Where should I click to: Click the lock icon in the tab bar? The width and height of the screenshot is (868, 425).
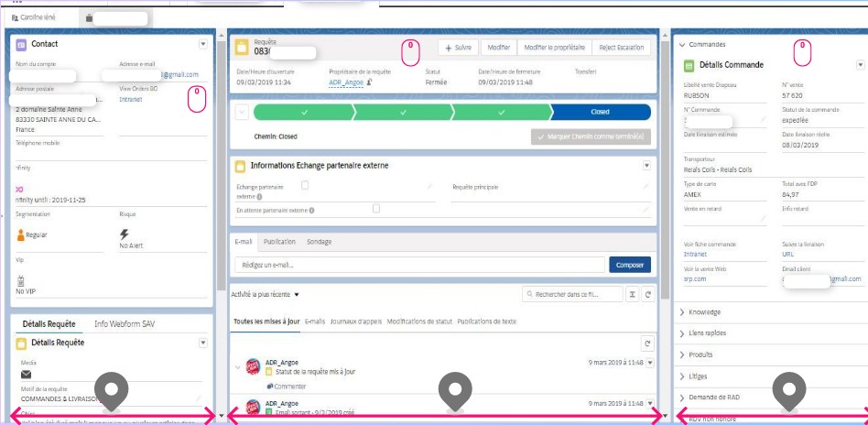(x=89, y=18)
